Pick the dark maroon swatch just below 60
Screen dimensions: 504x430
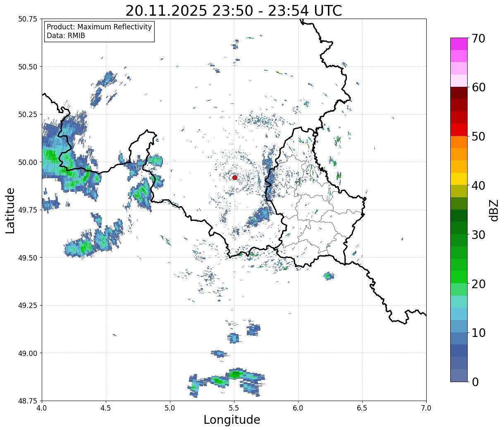click(459, 93)
